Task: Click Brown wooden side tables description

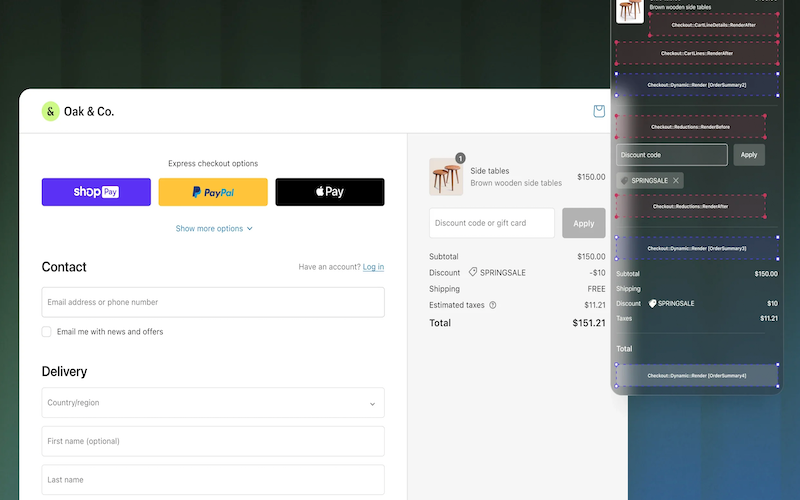Action: tap(516, 183)
